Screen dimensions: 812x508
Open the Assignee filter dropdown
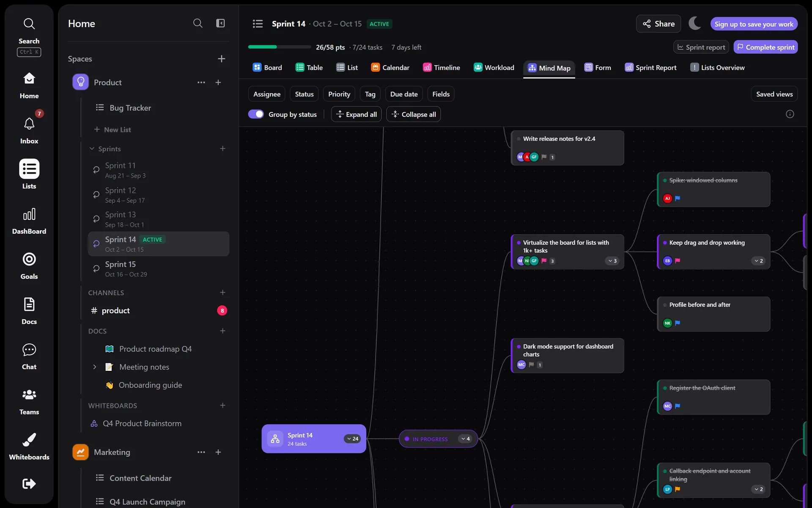coord(267,94)
